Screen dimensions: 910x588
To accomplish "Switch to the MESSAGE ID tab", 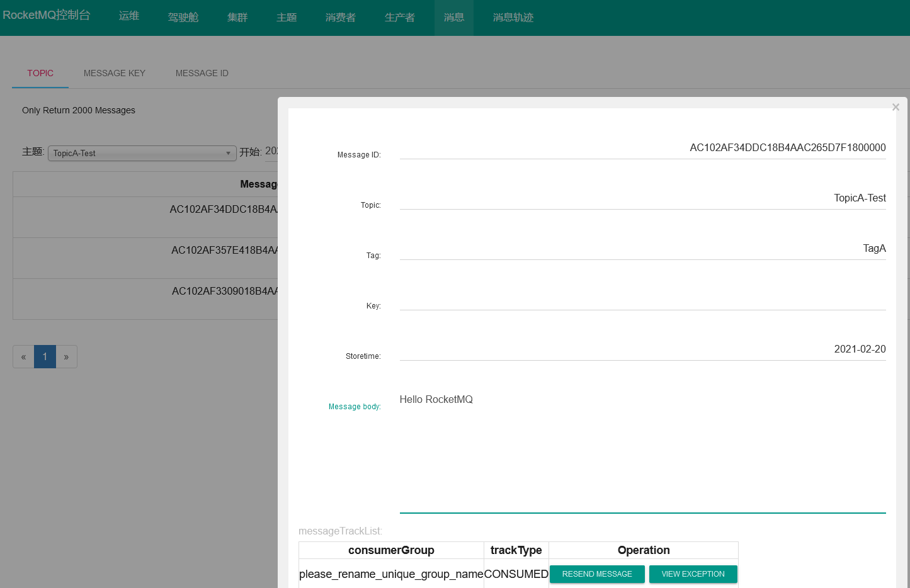I will 202,74.
